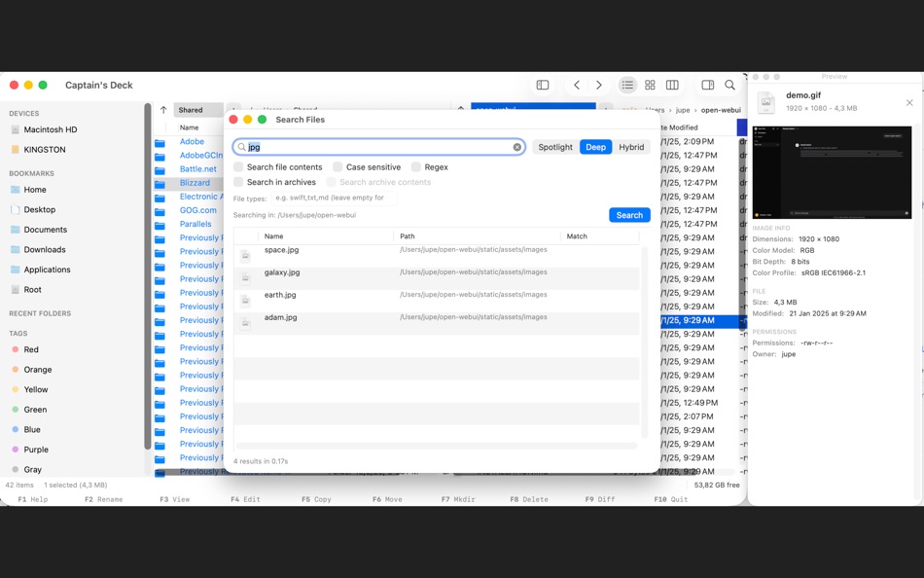This screenshot has height=578, width=924.
Task: Close the demo.gif preview panel
Action: click(x=909, y=102)
